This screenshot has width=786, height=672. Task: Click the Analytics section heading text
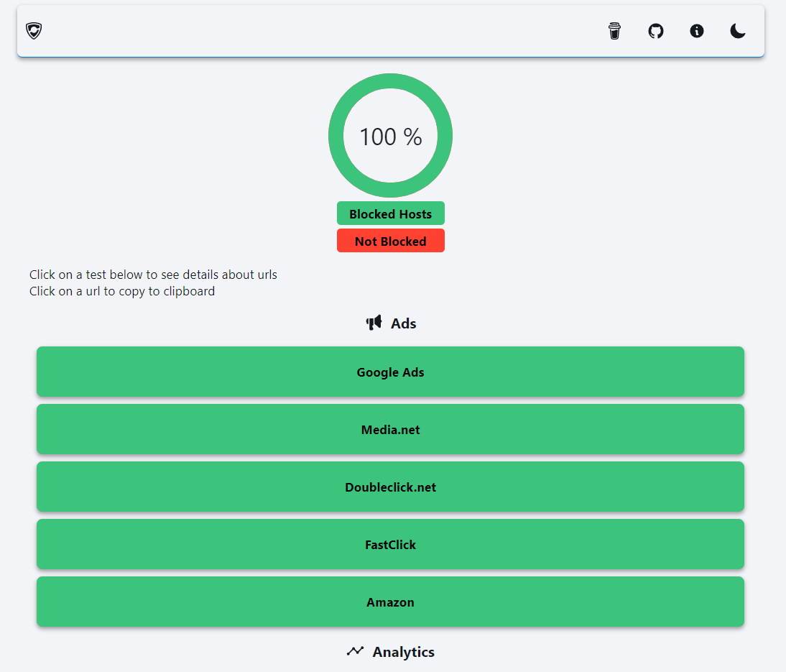(403, 652)
